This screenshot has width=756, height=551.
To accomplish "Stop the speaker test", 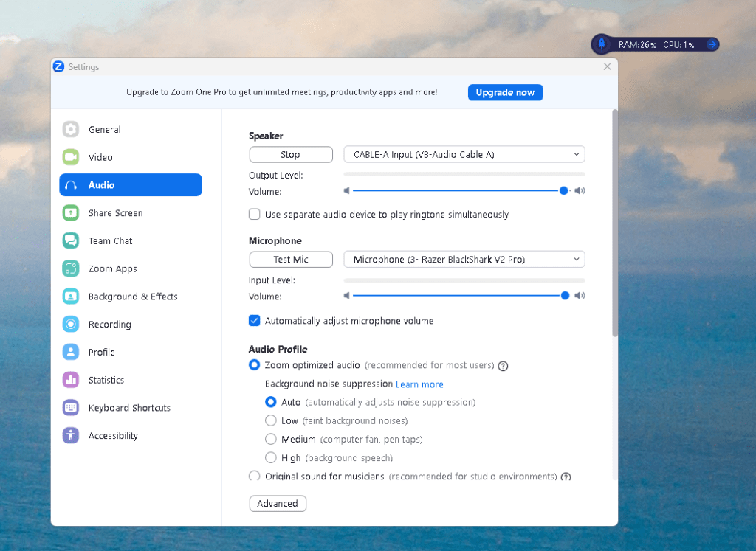I will pos(291,155).
